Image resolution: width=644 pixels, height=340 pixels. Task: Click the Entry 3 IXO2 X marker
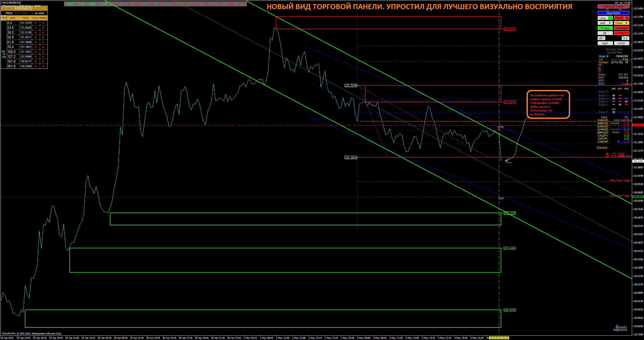pyautogui.click(x=626, y=102)
